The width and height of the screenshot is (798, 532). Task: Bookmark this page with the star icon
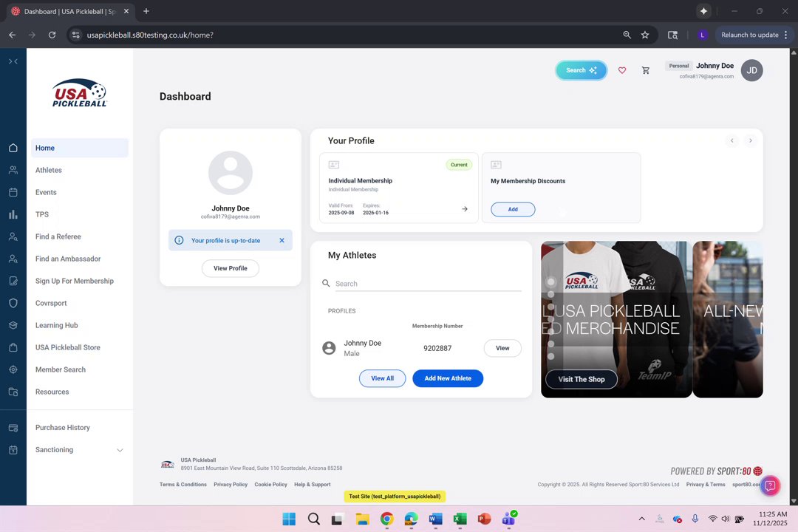coord(645,35)
